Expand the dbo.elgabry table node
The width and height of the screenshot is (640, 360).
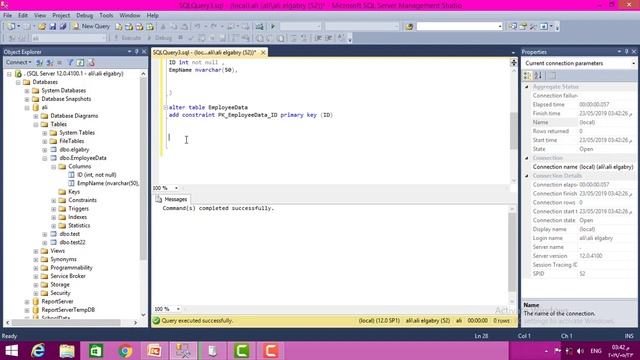(45, 150)
